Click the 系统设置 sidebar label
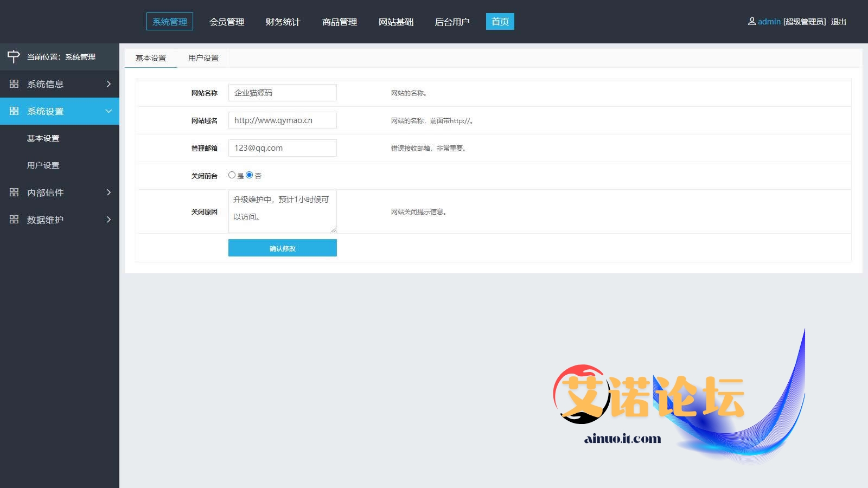The image size is (868, 488). point(46,111)
